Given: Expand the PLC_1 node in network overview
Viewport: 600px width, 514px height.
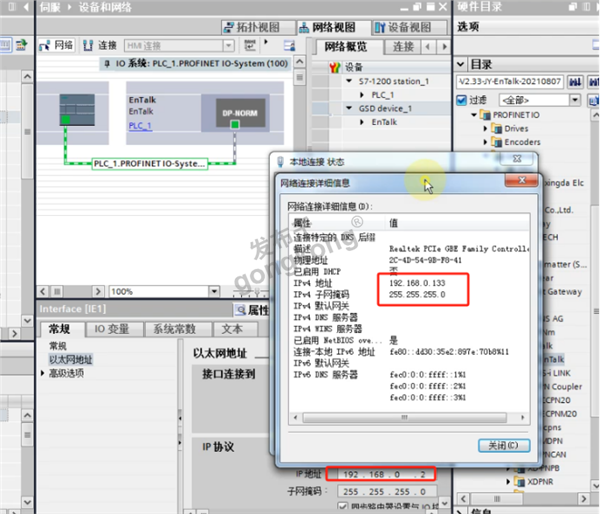Looking at the screenshot, I should click(x=362, y=95).
